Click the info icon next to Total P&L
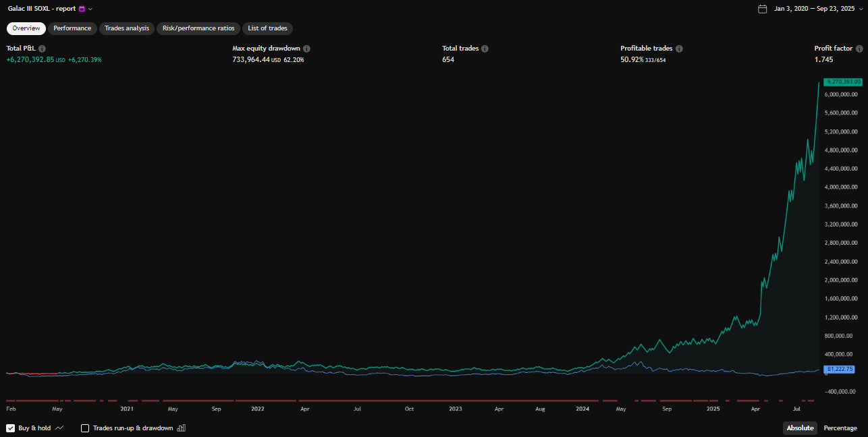This screenshot has height=437, width=868. [42, 49]
